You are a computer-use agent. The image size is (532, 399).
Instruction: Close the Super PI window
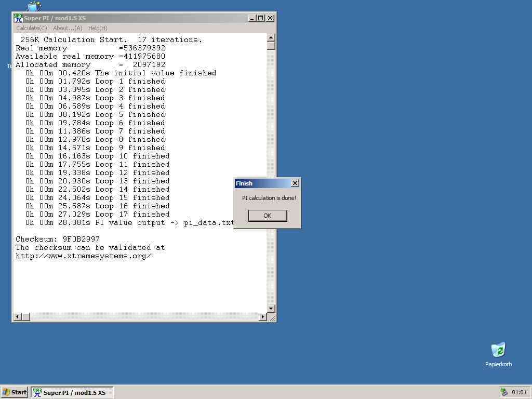click(x=270, y=18)
